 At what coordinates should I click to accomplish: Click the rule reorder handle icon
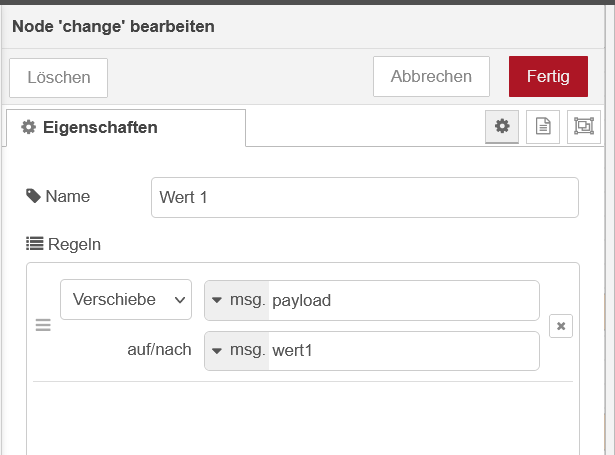click(43, 325)
